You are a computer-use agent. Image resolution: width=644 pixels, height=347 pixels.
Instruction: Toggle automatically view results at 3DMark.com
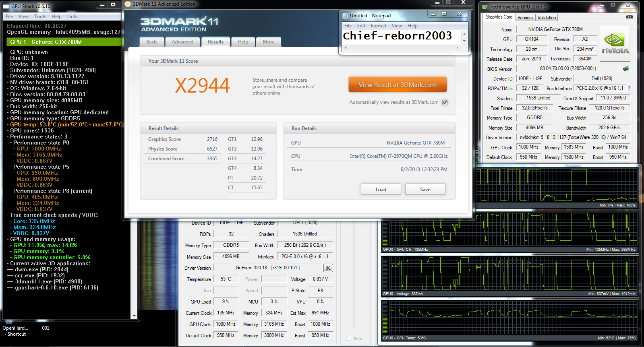click(445, 102)
